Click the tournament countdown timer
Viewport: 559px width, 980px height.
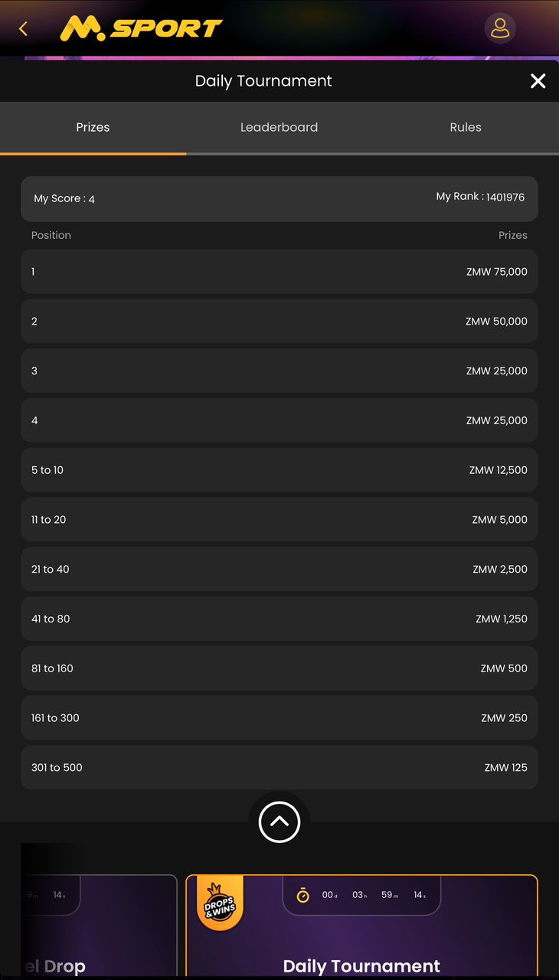click(361, 895)
